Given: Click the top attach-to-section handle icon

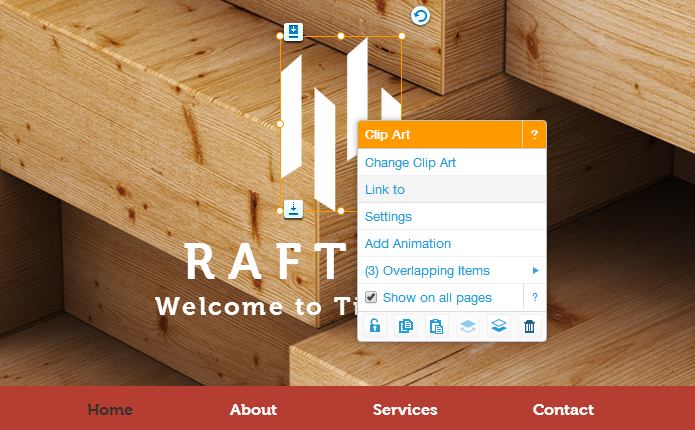Looking at the screenshot, I should click(x=293, y=32).
